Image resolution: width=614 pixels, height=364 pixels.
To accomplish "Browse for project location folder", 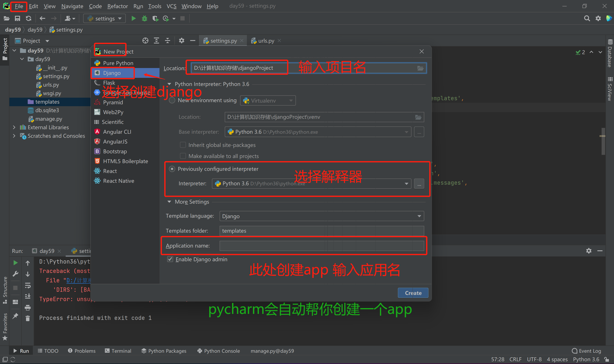I will (420, 68).
